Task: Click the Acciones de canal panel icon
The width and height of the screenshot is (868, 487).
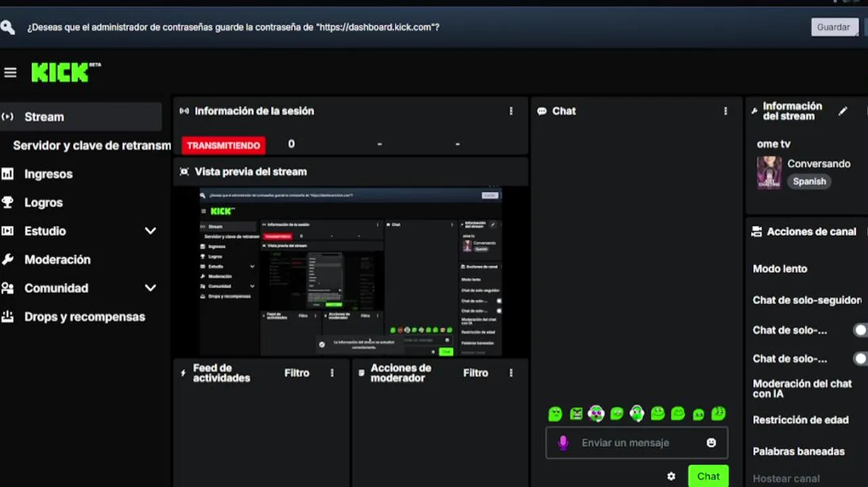Action: [756, 231]
